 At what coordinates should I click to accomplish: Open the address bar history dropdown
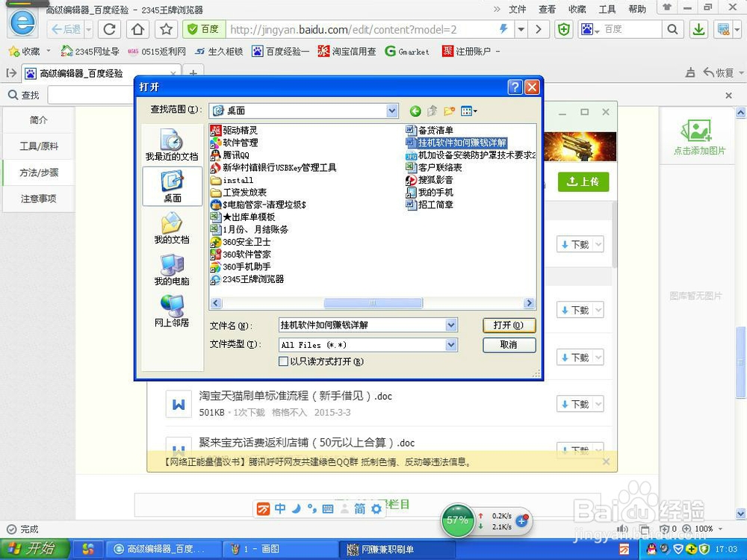point(521,30)
